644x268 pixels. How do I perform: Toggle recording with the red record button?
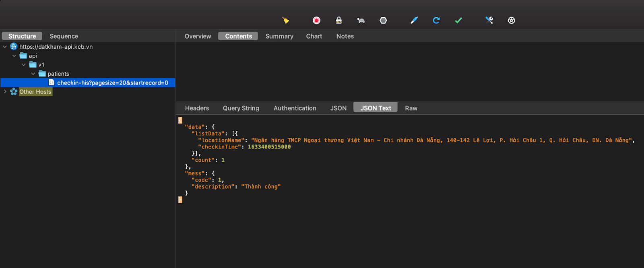[316, 20]
